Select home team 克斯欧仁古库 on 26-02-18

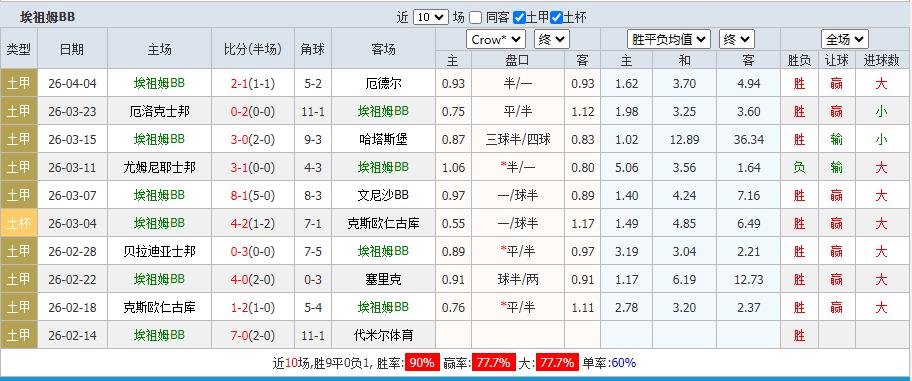point(159,308)
